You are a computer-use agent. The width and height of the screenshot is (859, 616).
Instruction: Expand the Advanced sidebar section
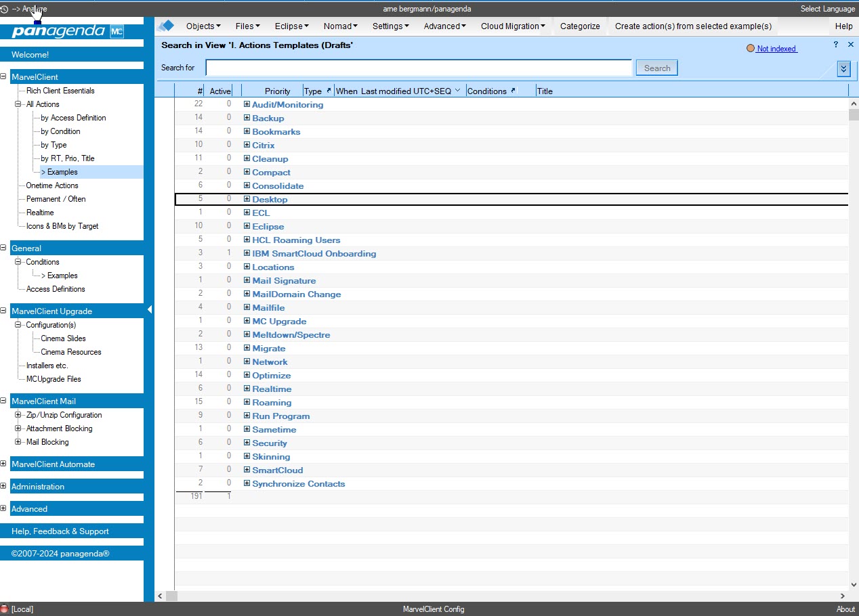(x=3, y=508)
